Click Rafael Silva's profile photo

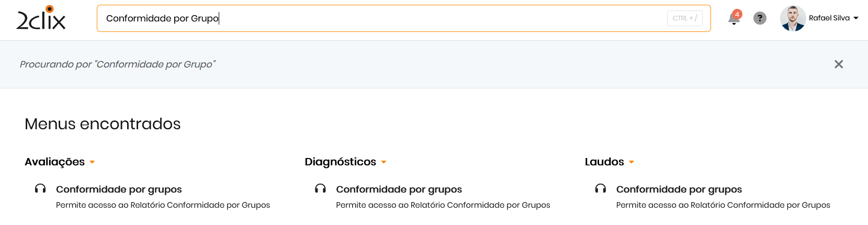793,18
